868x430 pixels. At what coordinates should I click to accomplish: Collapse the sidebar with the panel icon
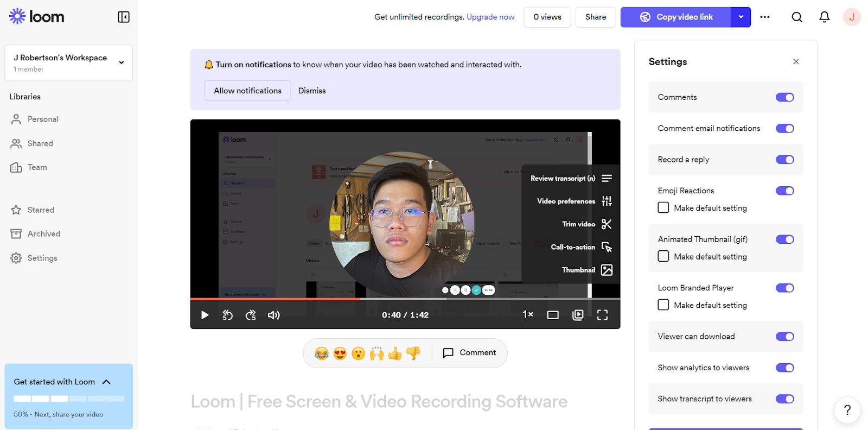(x=124, y=17)
